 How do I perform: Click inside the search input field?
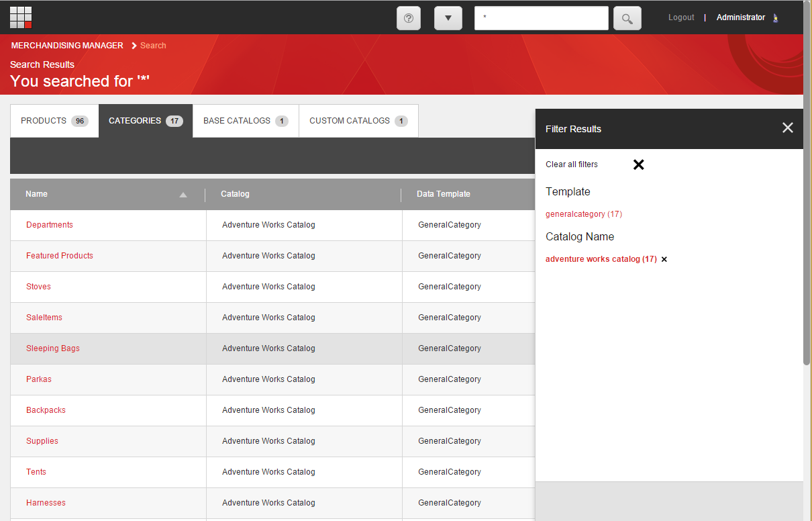pos(541,18)
